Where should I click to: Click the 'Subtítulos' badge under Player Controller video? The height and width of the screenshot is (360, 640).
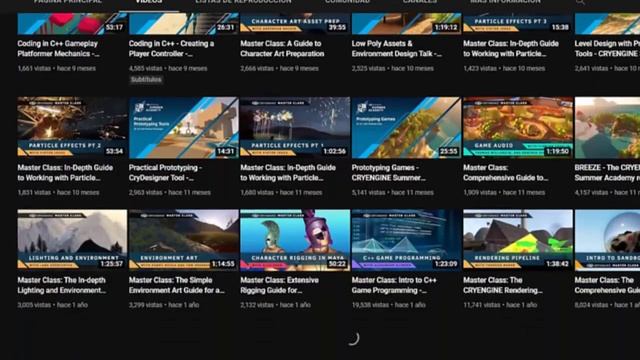coord(146,80)
